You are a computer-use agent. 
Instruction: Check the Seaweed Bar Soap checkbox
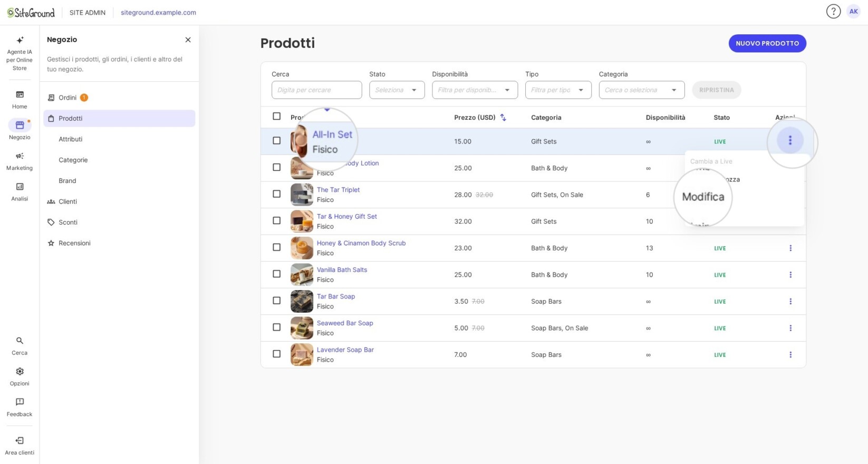(276, 327)
